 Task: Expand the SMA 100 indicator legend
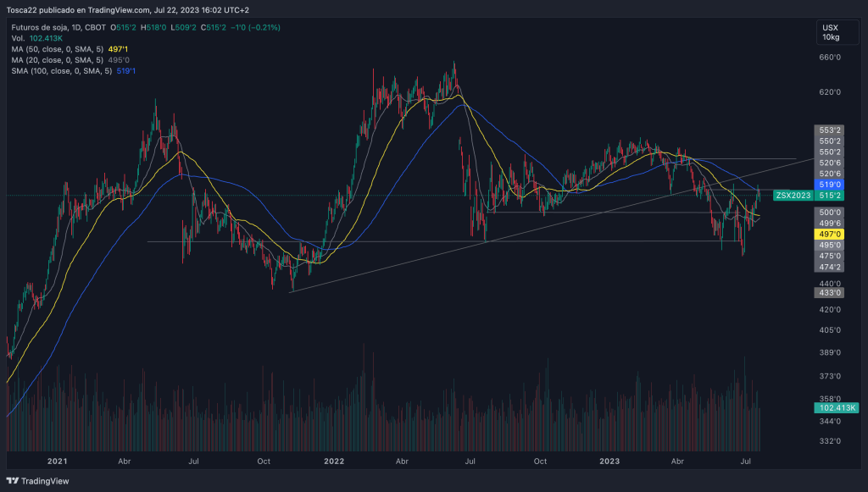coord(61,71)
